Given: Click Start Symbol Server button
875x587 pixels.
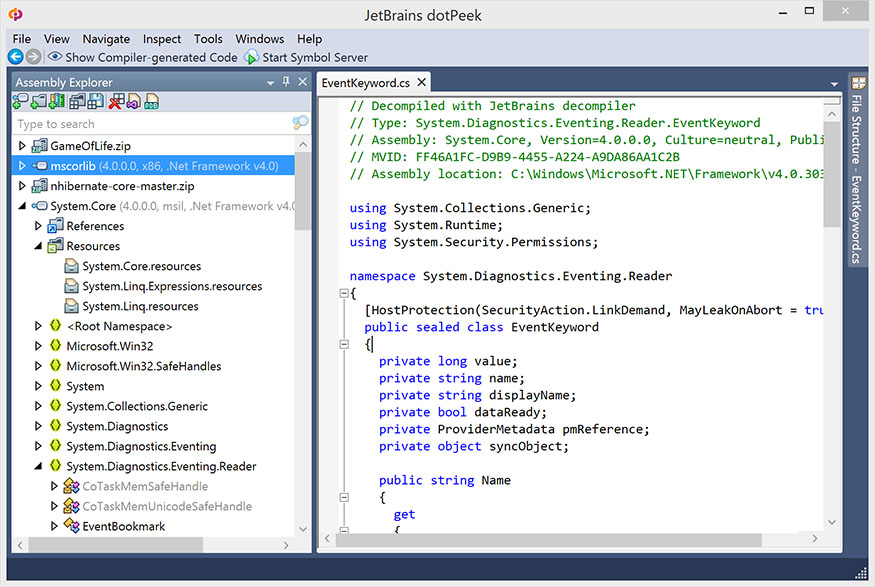Looking at the screenshot, I should [307, 57].
